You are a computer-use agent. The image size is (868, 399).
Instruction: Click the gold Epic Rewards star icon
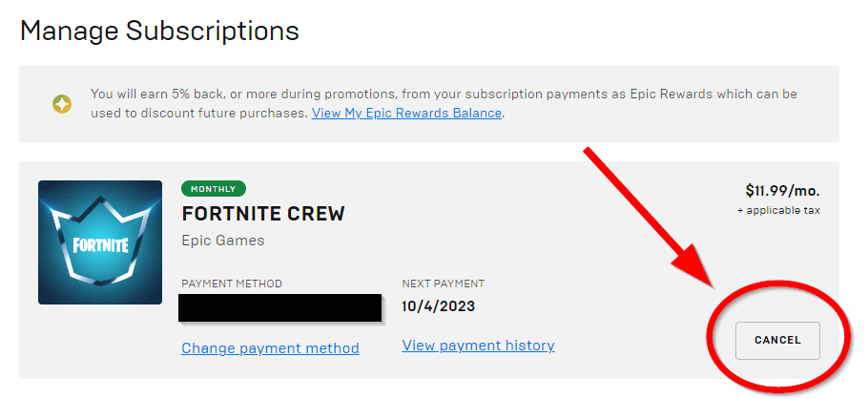[62, 104]
